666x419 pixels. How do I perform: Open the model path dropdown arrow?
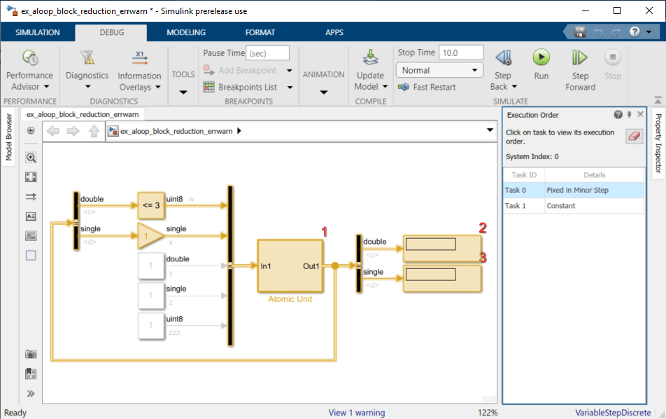pos(490,130)
